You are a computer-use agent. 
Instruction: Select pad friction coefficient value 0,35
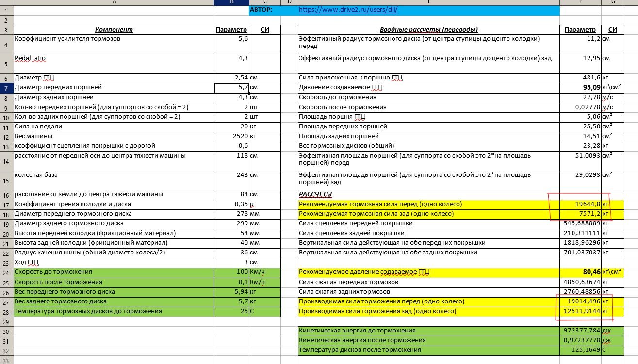pos(231,204)
